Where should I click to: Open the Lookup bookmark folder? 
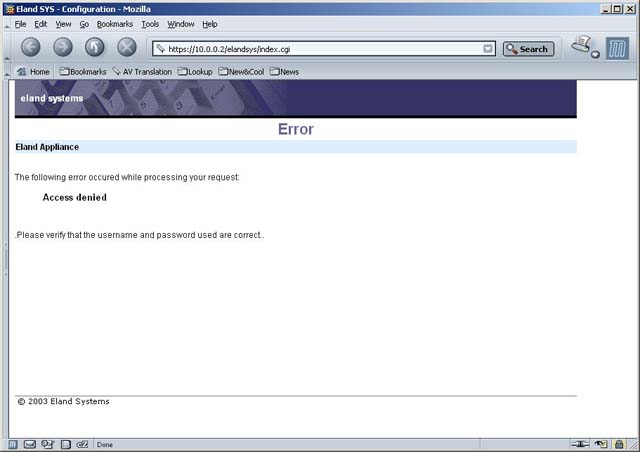pos(195,72)
